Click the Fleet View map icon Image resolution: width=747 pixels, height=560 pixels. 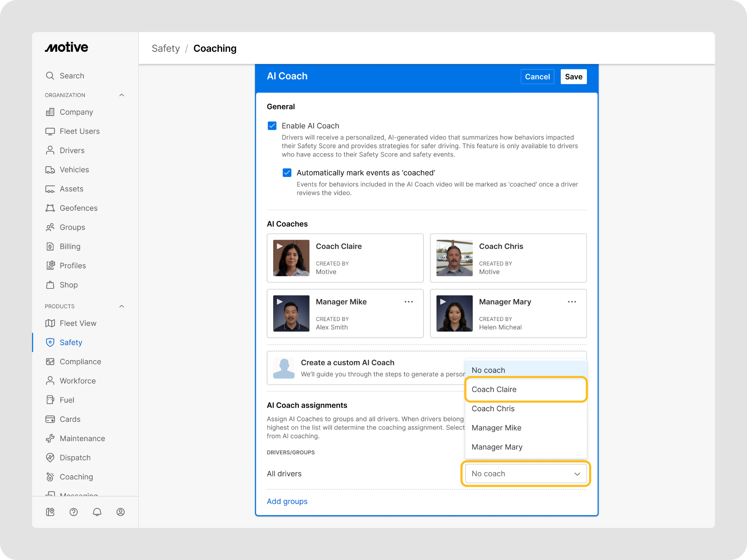click(50, 323)
